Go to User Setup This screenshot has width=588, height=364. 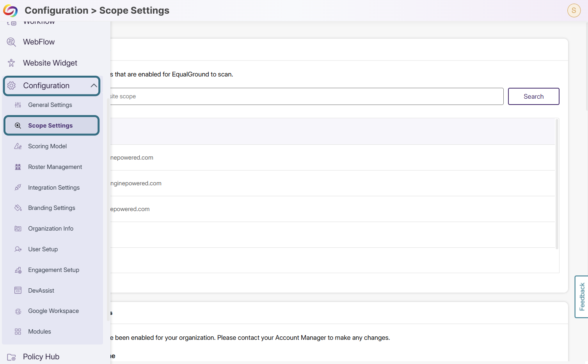click(x=43, y=249)
